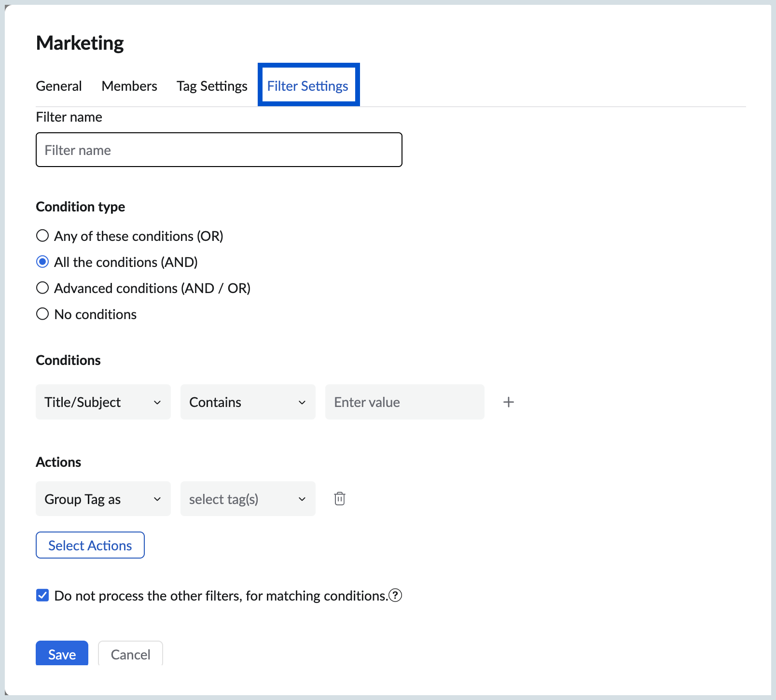Open help tooltip question mark icon
776x700 pixels.
395,596
